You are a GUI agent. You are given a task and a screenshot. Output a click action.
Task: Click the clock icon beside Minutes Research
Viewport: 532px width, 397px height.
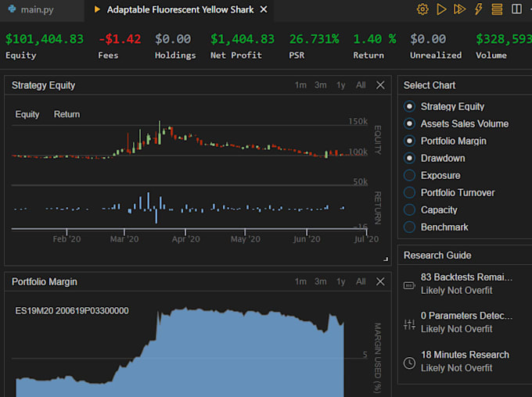tap(409, 363)
